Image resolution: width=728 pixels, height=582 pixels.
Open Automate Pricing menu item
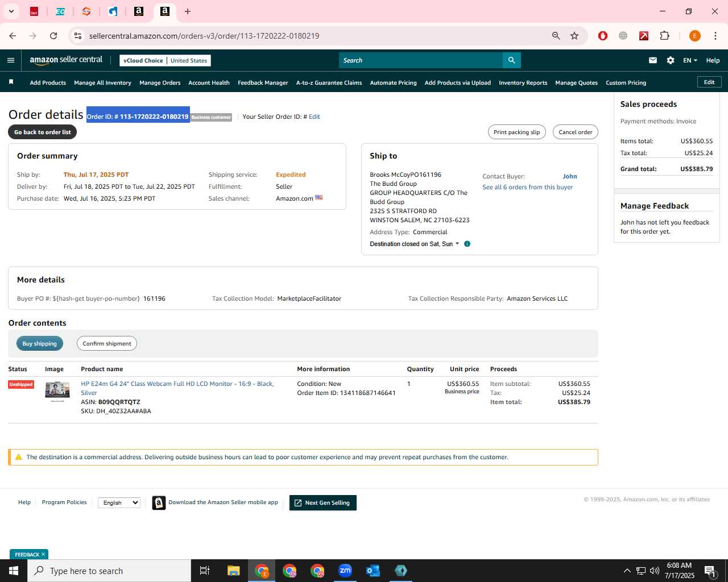[x=393, y=82]
